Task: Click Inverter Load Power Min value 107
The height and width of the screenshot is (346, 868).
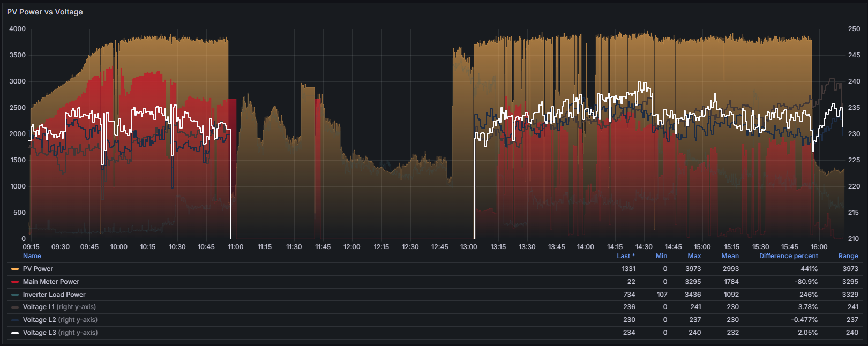Action: [662, 295]
